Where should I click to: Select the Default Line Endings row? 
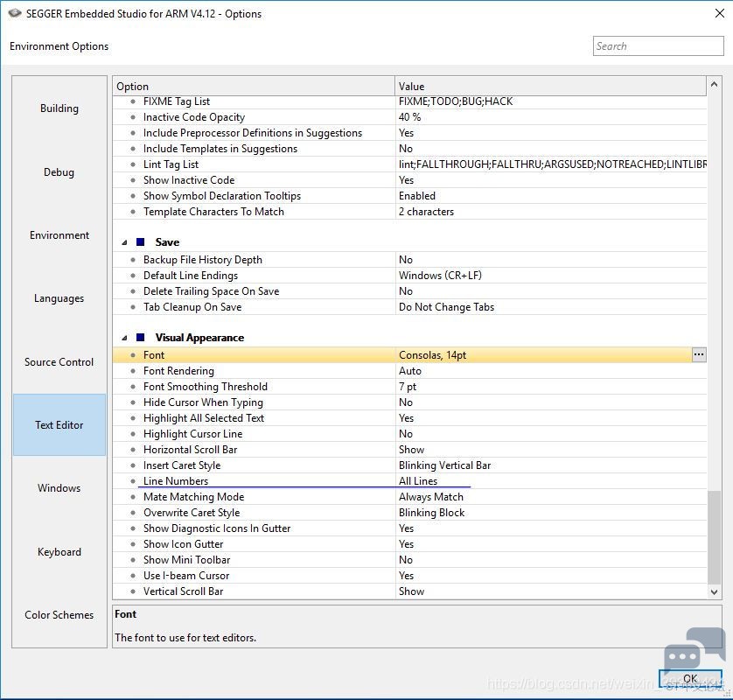[x=409, y=276]
